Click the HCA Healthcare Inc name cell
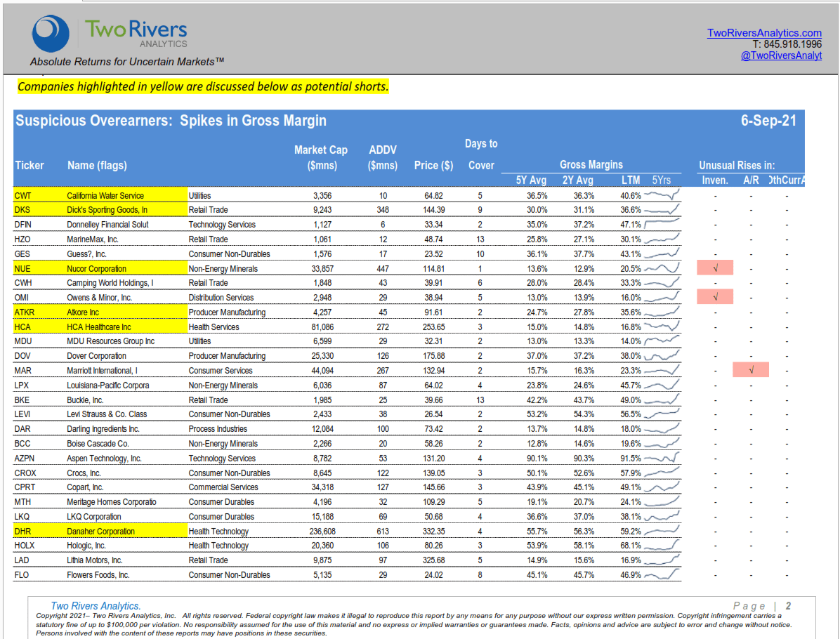 coord(99,327)
